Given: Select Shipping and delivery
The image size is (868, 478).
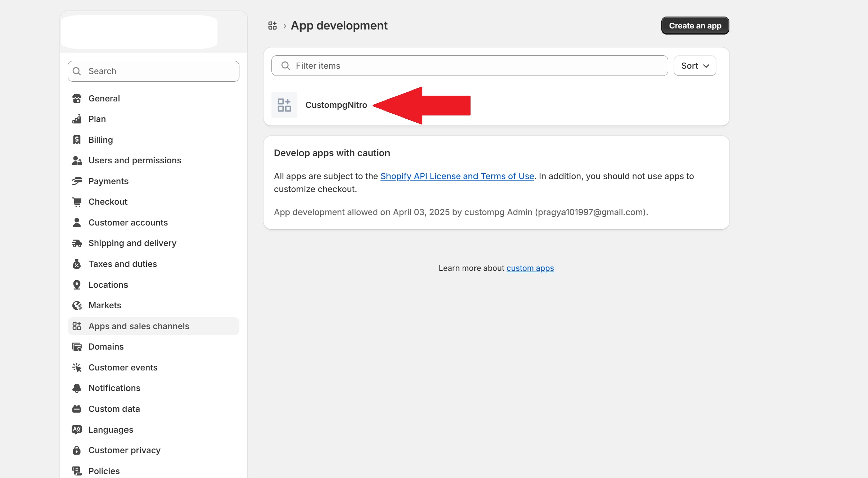Looking at the screenshot, I should [153, 243].
